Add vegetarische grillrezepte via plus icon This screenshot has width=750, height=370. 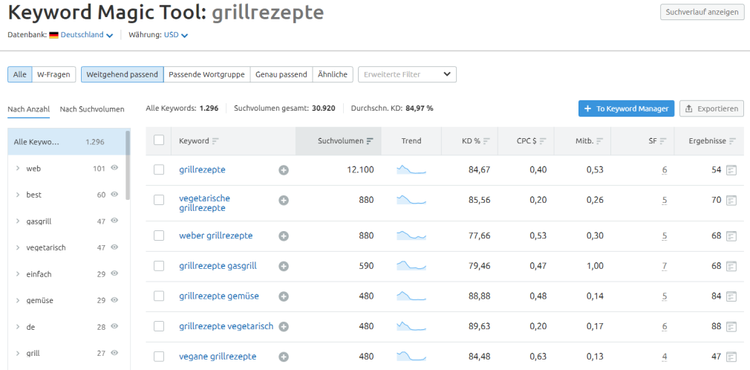284,200
